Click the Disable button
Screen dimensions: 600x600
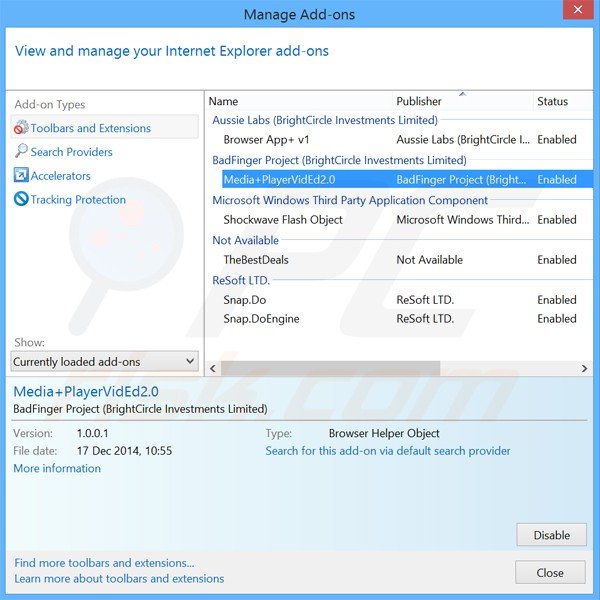(x=551, y=535)
